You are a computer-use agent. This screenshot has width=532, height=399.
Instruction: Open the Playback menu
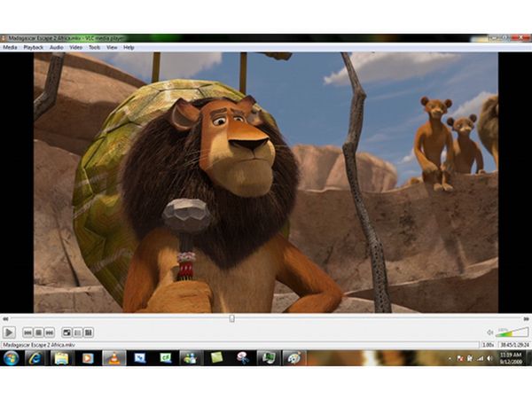pos(34,48)
